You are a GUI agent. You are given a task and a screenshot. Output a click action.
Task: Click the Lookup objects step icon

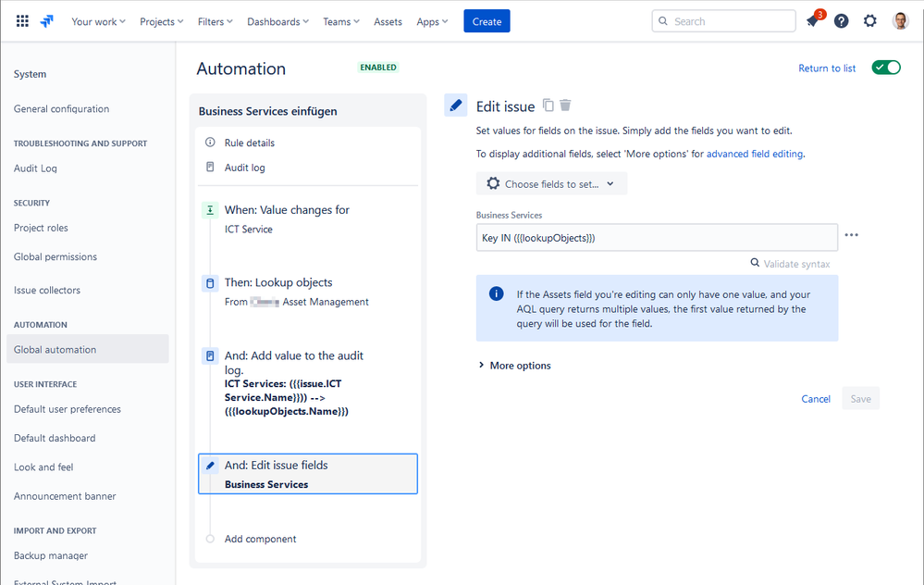[210, 283]
